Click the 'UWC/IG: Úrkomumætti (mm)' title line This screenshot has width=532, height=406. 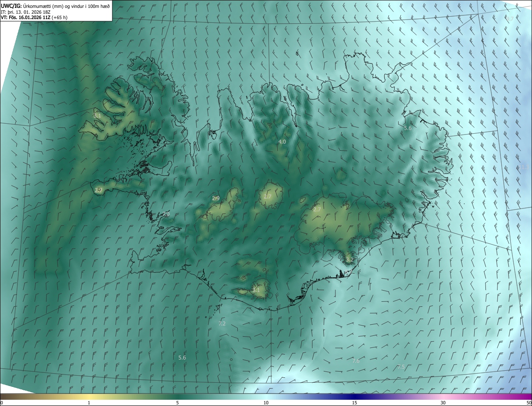[x=56, y=6]
